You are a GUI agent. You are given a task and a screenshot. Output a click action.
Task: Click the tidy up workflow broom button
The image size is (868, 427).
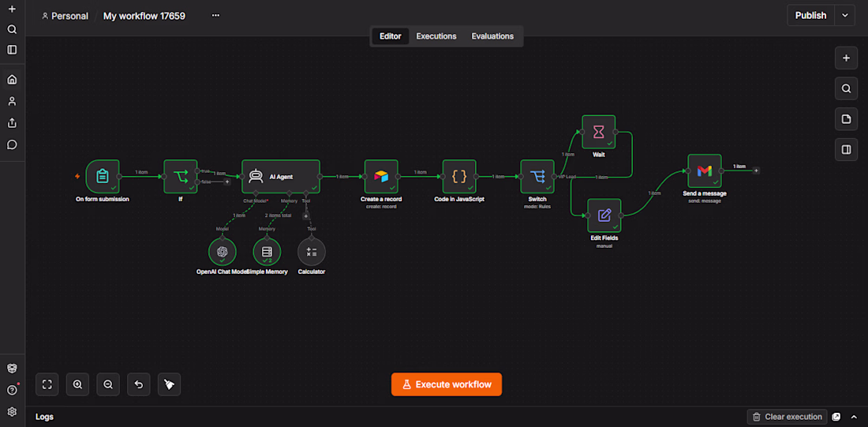click(170, 384)
